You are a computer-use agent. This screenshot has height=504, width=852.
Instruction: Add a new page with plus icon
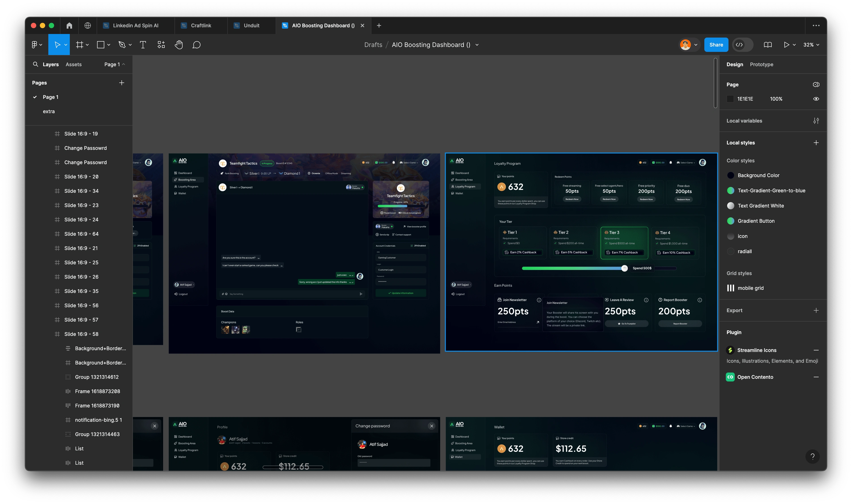(122, 83)
